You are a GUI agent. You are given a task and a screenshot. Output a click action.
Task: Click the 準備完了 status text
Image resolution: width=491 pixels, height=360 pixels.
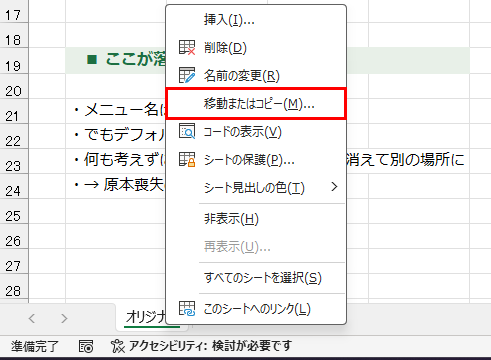[35, 346]
